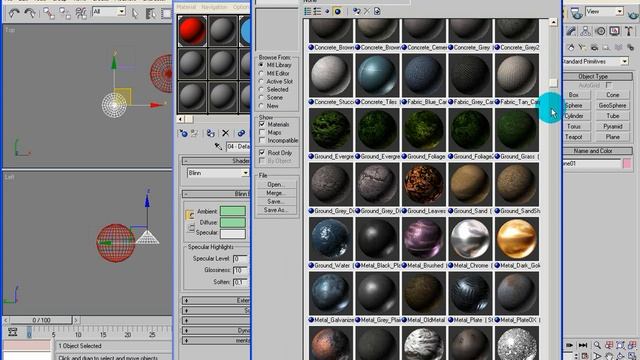Viewport: 640px width, 360px height.
Task: Select the Selected radio button
Action: (261, 89)
